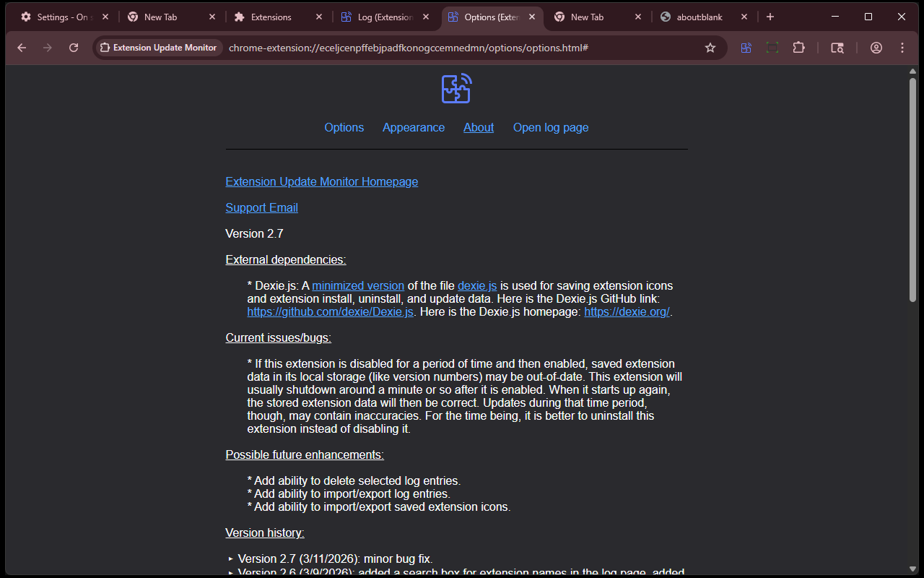Open the Chrome profile avatar
This screenshot has width=924, height=578.
(876, 48)
